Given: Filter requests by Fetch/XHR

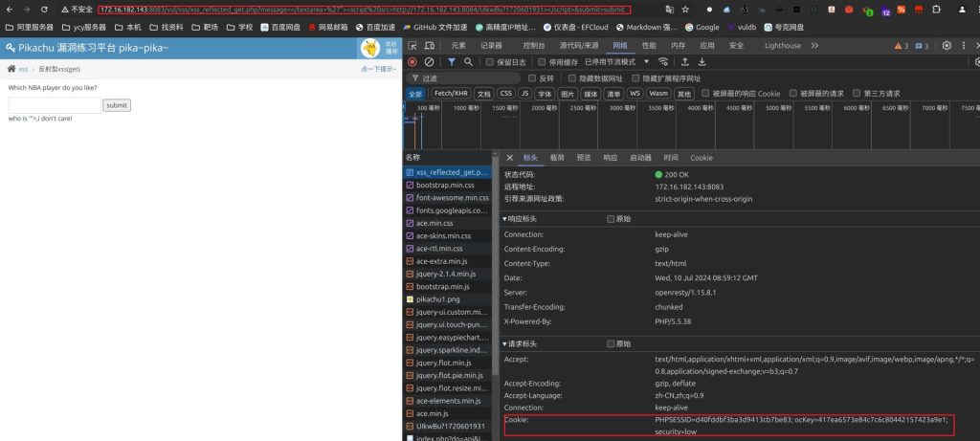Looking at the screenshot, I should [x=451, y=93].
